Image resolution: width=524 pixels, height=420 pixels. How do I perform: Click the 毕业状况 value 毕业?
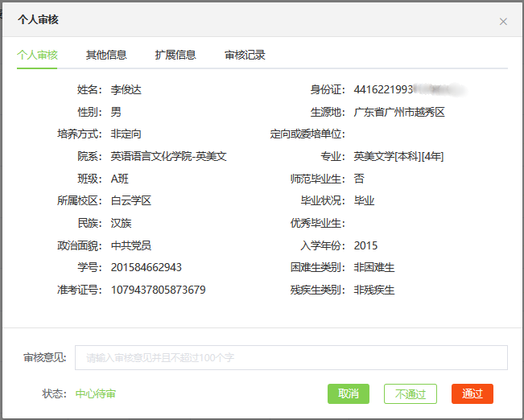coord(364,200)
